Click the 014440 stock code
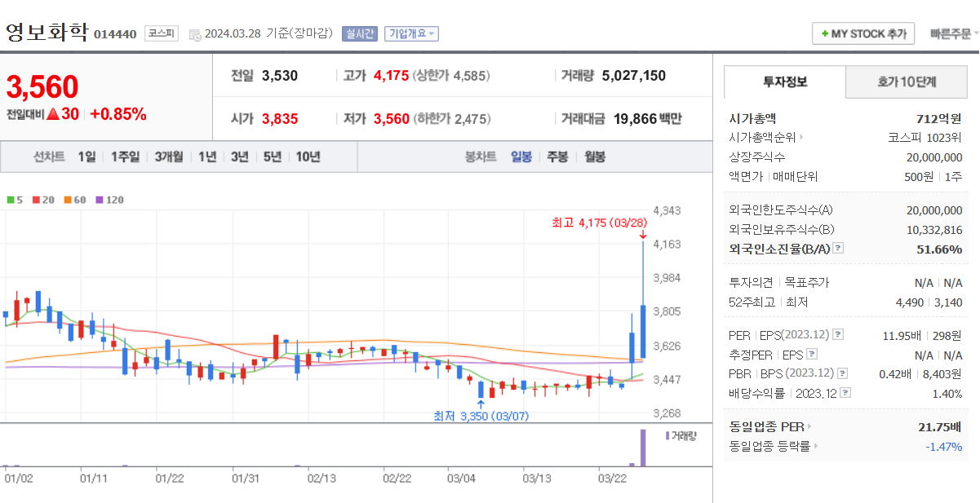The image size is (980, 503). (115, 34)
